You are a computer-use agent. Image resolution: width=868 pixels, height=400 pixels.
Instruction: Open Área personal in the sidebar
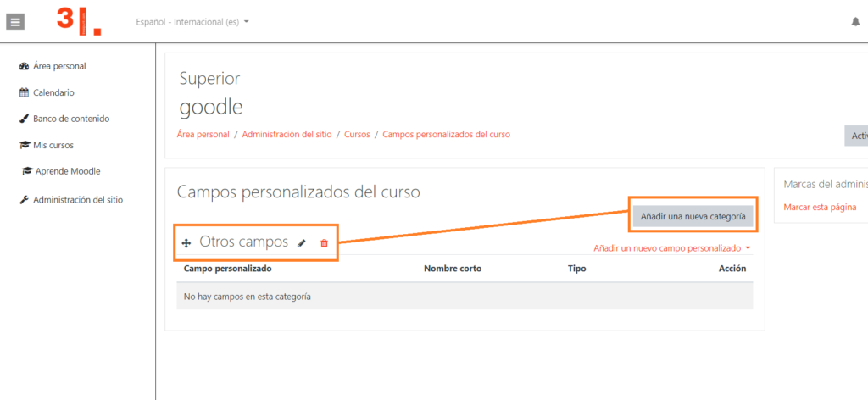tap(58, 66)
